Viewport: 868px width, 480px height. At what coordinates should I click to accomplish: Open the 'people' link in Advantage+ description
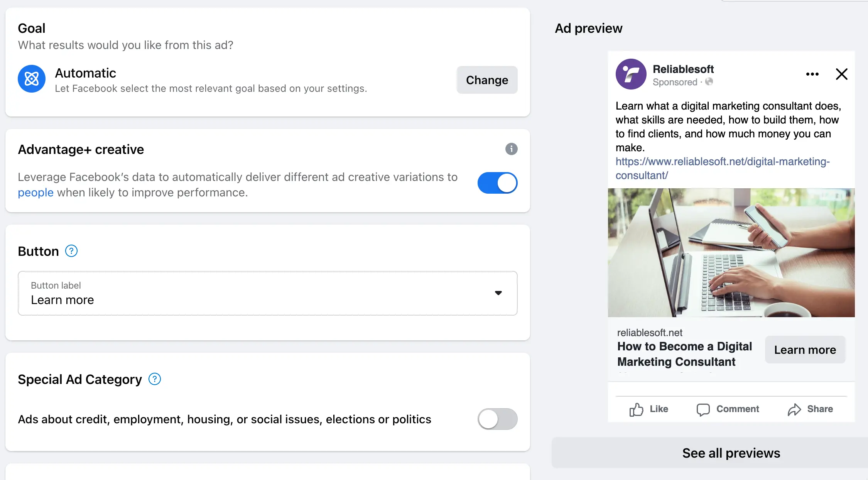[x=35, y=193]
